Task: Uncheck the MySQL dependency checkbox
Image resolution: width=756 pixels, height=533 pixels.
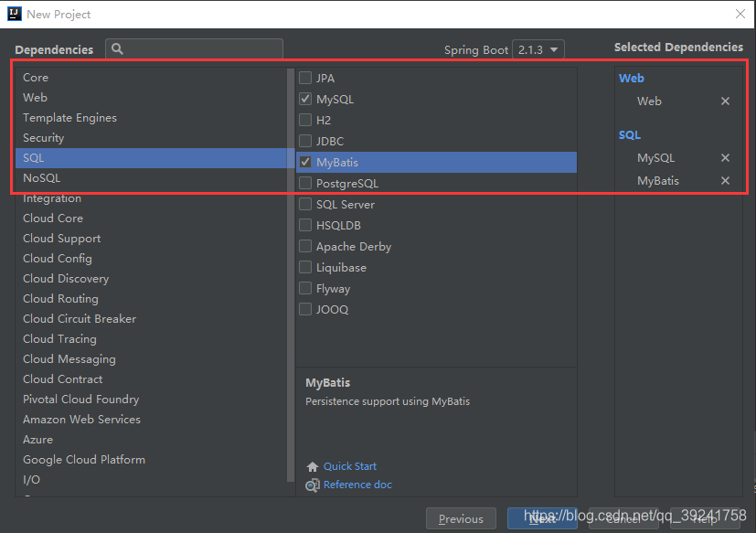Action: [x=305, y=99]
